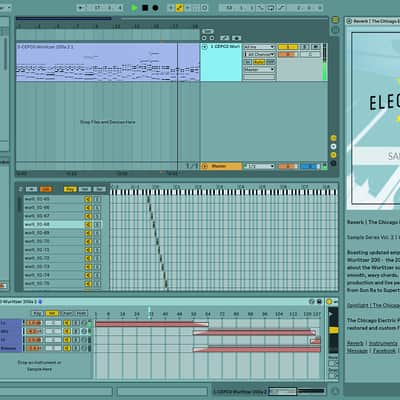Click the black-and-white piano keyboard strip
This screenshot has width=400, height=400.
223,192
